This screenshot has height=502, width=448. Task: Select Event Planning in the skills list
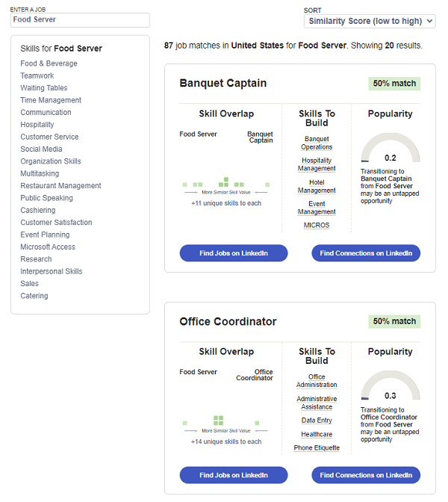tap(45, 235)
